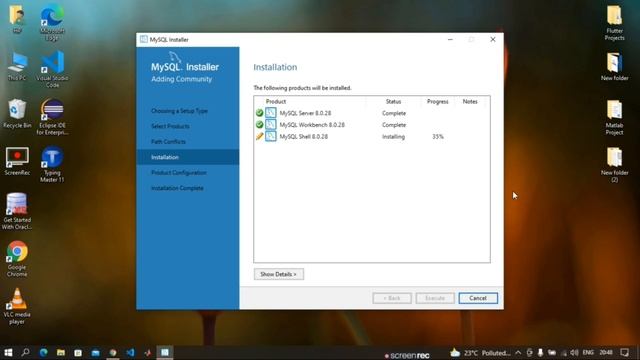This screenshot has width=640, height=360.
Task: Click the MySQL Shell 8.0.28 product icon
Action: pos(271,136)
